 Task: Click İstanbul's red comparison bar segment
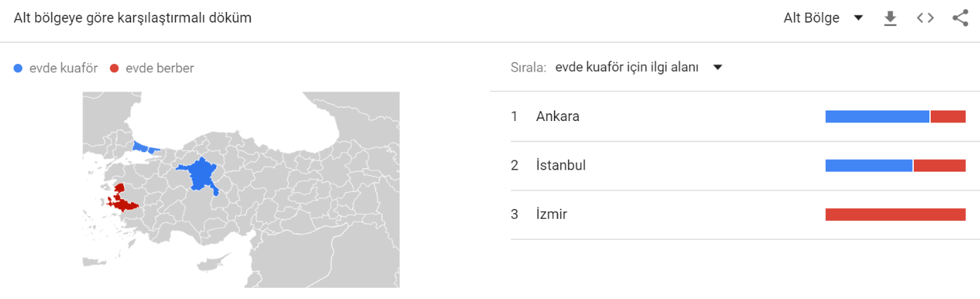click(940, 165)
